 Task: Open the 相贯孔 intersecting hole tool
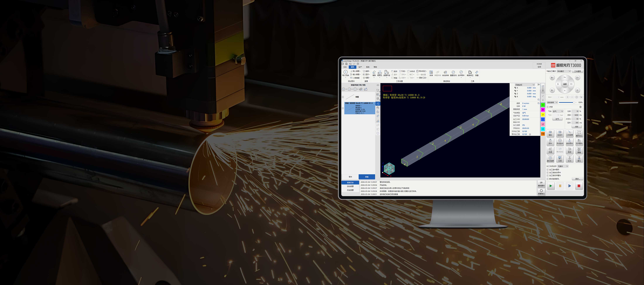380,73
